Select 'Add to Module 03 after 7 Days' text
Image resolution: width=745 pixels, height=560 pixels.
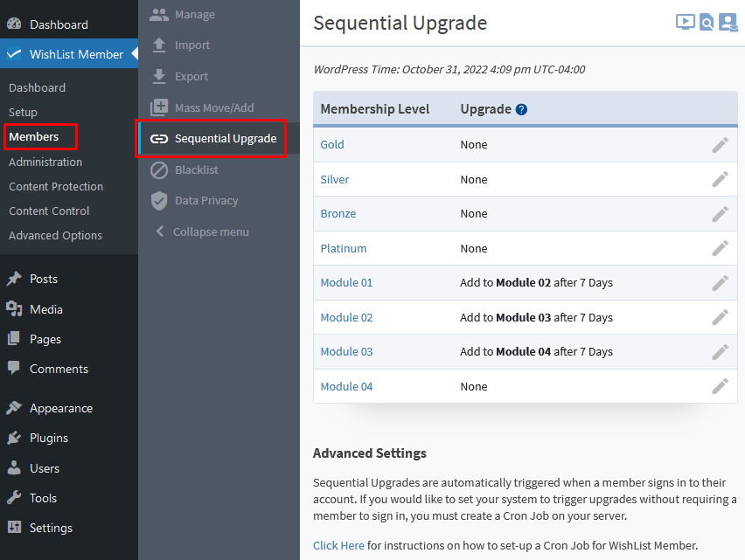[x=536, y=317]
